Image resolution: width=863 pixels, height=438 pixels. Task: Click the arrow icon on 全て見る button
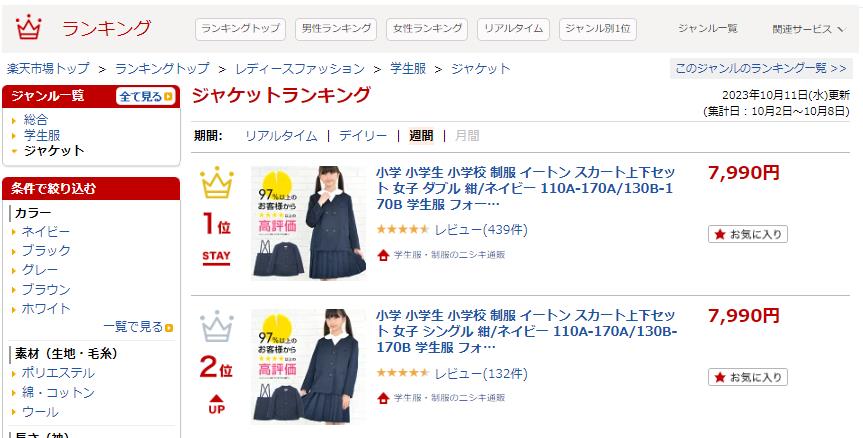pyautogui.click(x=168, y=97)
